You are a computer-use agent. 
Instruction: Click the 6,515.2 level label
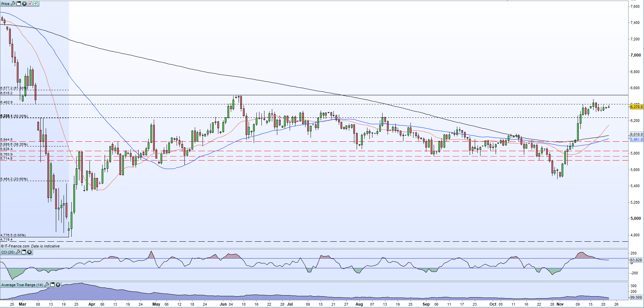pos(6,93)
